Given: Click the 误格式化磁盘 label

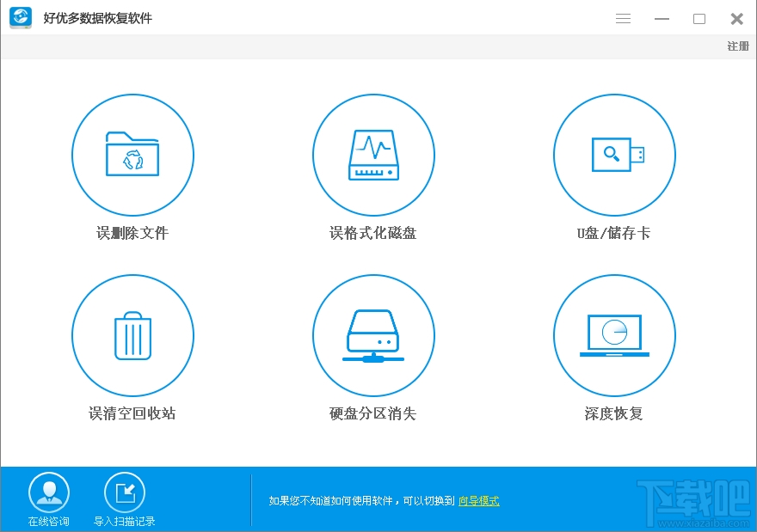Looking at the screenshot, I should pos(373,234).
